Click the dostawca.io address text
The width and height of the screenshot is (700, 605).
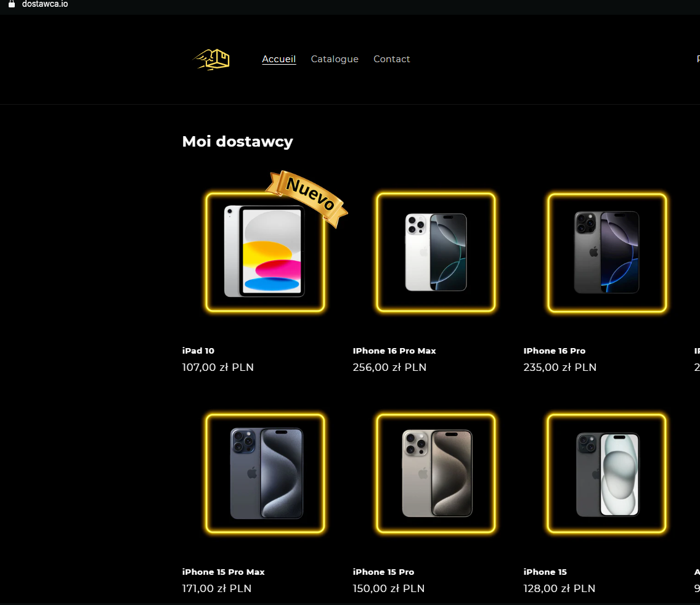click(45, 4)
